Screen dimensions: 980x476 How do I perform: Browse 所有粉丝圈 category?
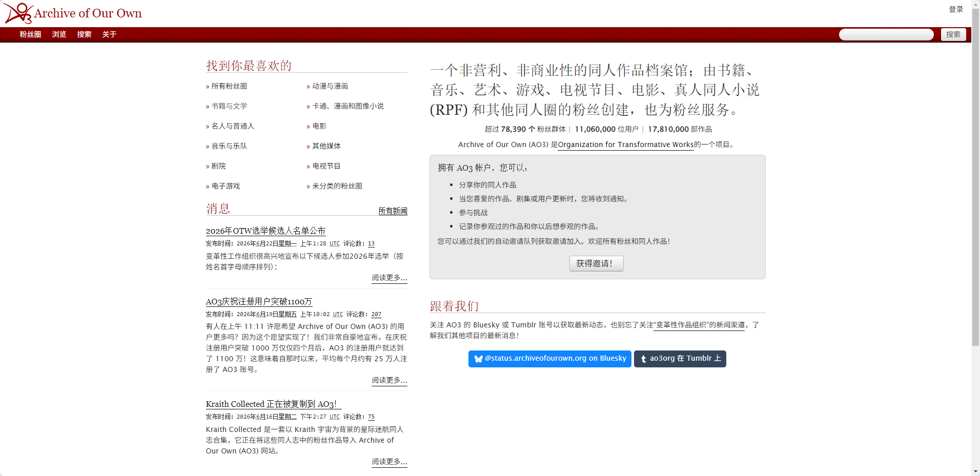[229, 86]
